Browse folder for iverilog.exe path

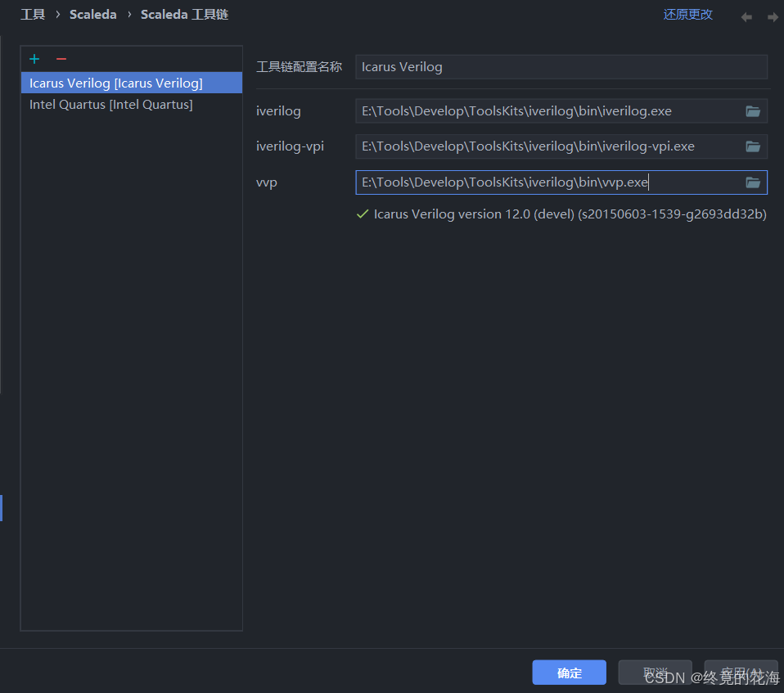[x=753, y=111]
